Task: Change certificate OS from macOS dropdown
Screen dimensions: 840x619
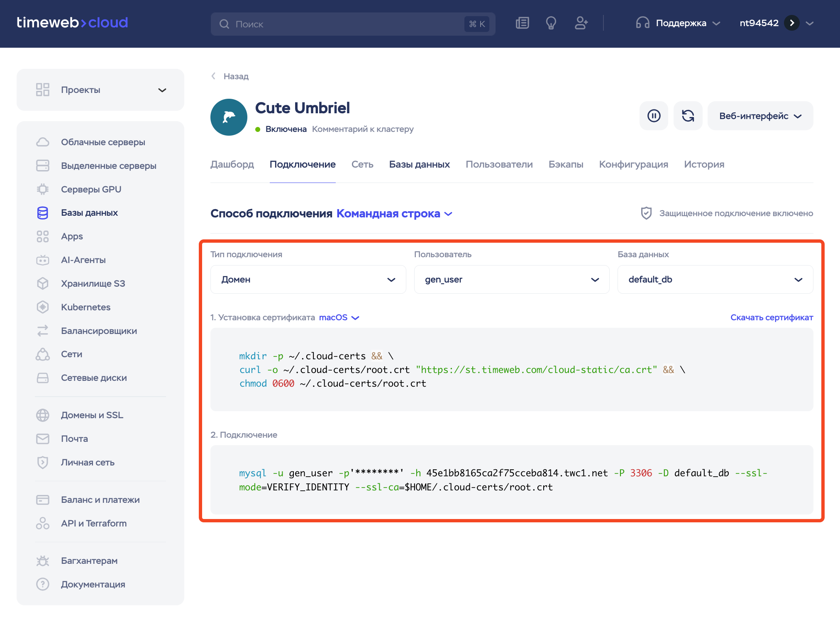Action: pos(339,317)
